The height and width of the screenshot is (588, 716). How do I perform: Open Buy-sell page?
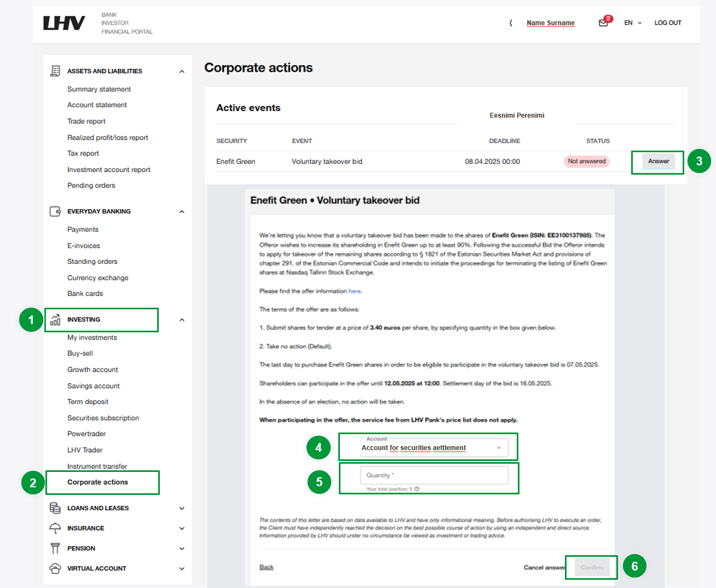(x=80, y=354)
